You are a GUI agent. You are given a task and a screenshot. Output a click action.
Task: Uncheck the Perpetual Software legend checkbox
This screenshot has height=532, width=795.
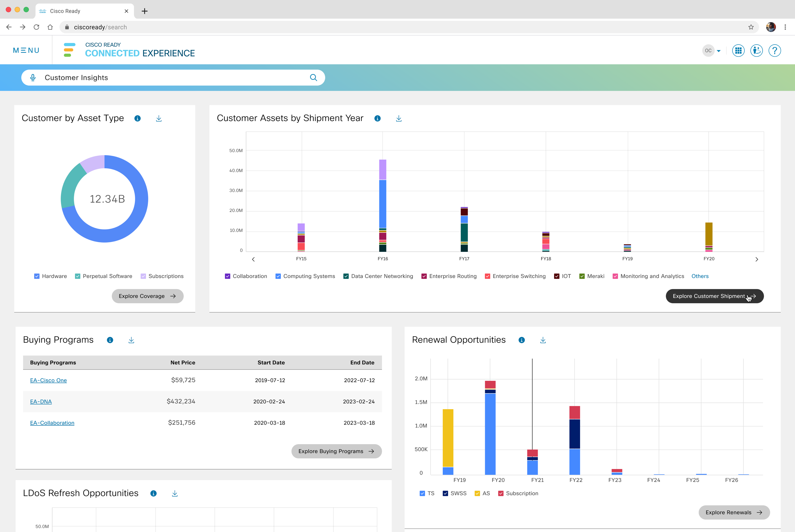click(x=78, y=276)
